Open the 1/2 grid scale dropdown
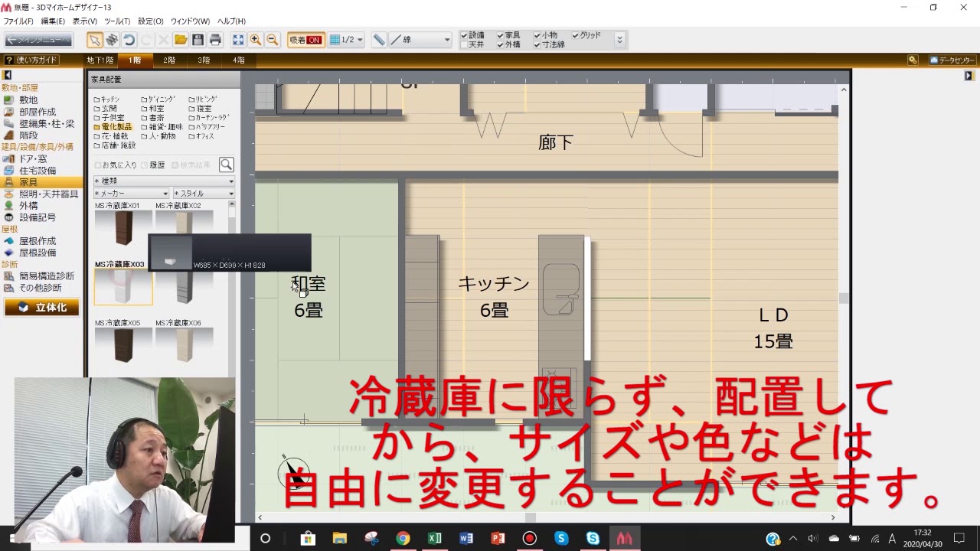Viewport: 980px width, 551px height. click(x=346, y=39)
